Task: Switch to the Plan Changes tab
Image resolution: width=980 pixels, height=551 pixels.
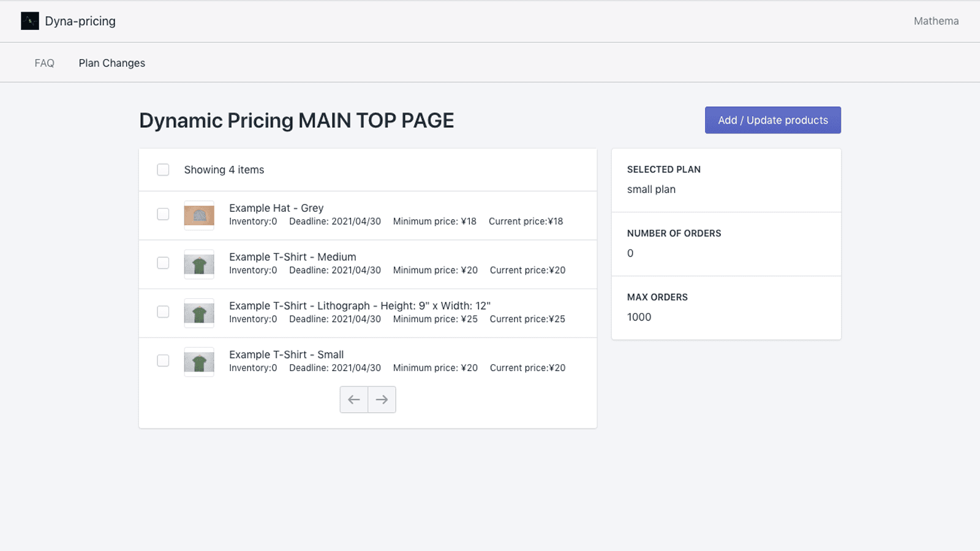Action: [x=111, y=62]
